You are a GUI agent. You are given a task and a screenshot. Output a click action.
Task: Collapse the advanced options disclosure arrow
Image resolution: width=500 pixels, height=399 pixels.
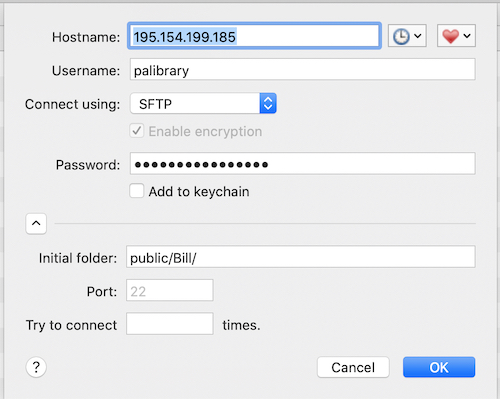point(36,224)
